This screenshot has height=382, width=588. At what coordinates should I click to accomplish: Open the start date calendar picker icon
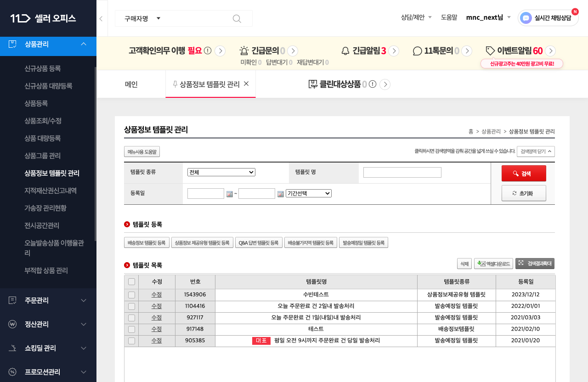click(x=230, y=194)
